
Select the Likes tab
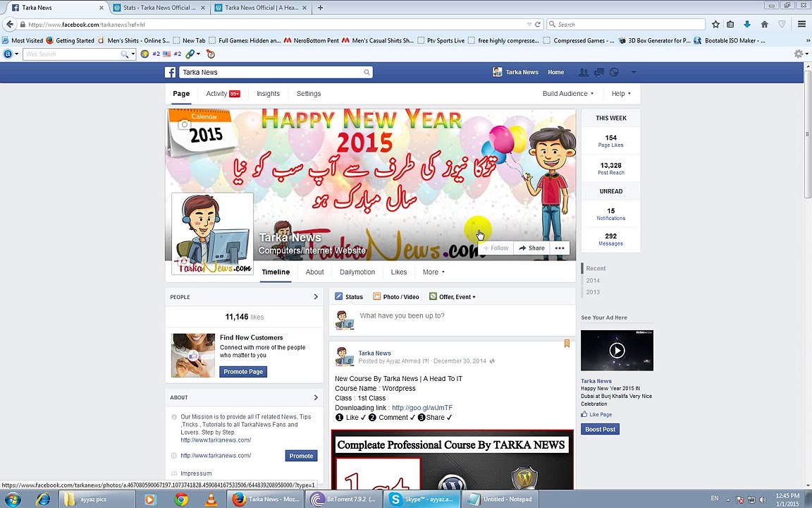[x=399, y=272]
